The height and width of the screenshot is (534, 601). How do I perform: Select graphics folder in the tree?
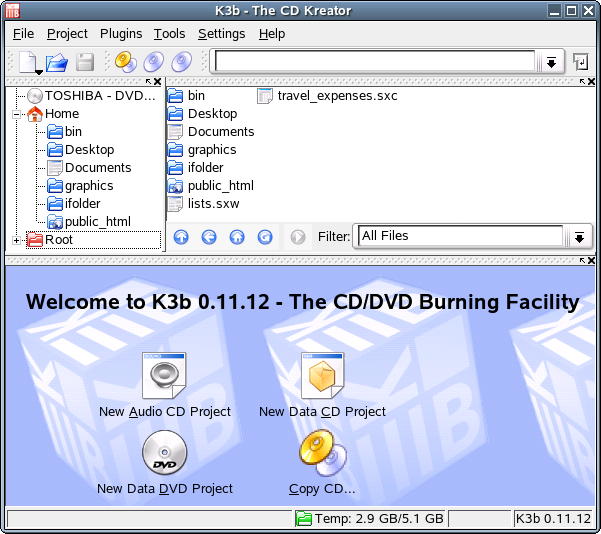pyautogui.click(x=80, y=186)
